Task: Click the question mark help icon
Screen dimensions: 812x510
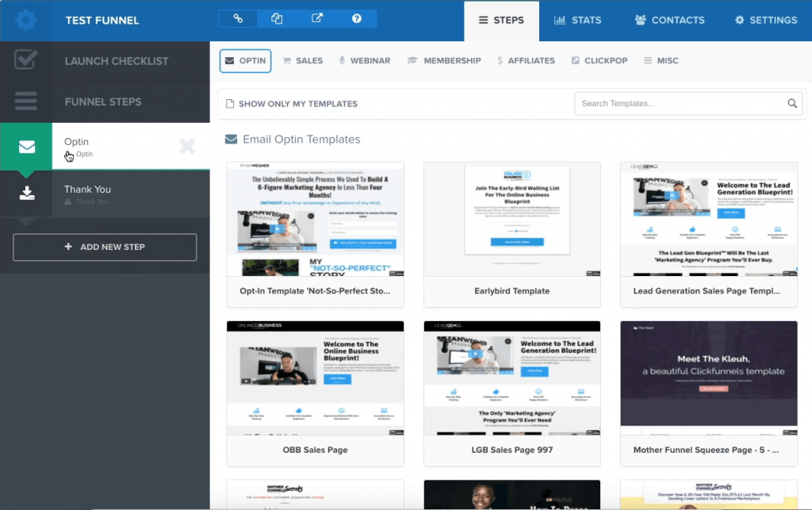Action: 357,19
